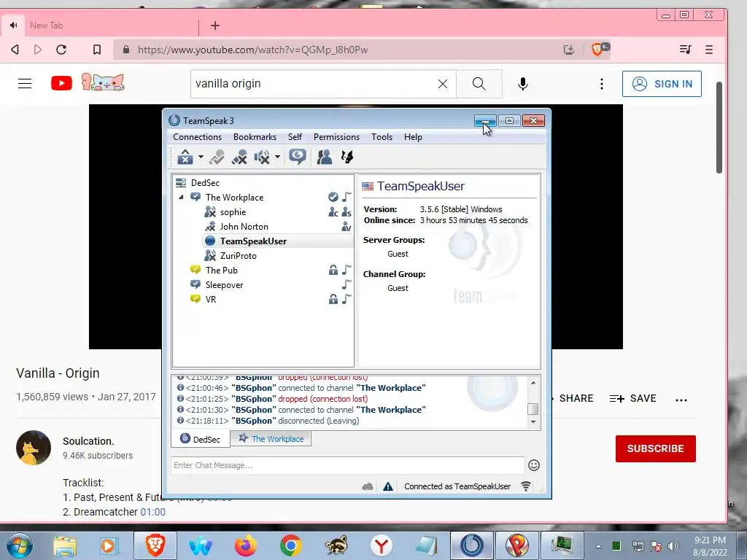Select user sophie in channel tree
747x560 pixels.
(233, 212)
